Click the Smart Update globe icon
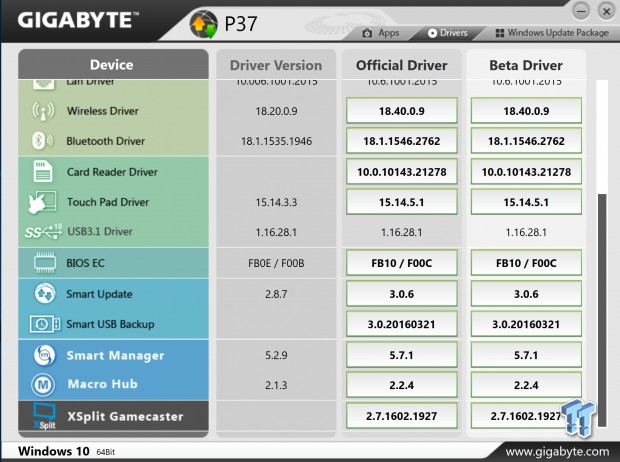620x462 pixels. (45, 293)
